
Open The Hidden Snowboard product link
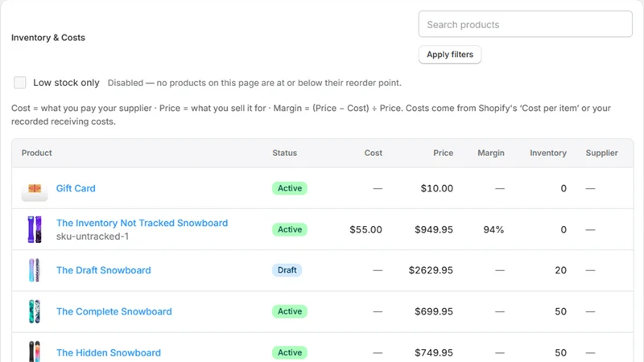click(109, 352)
